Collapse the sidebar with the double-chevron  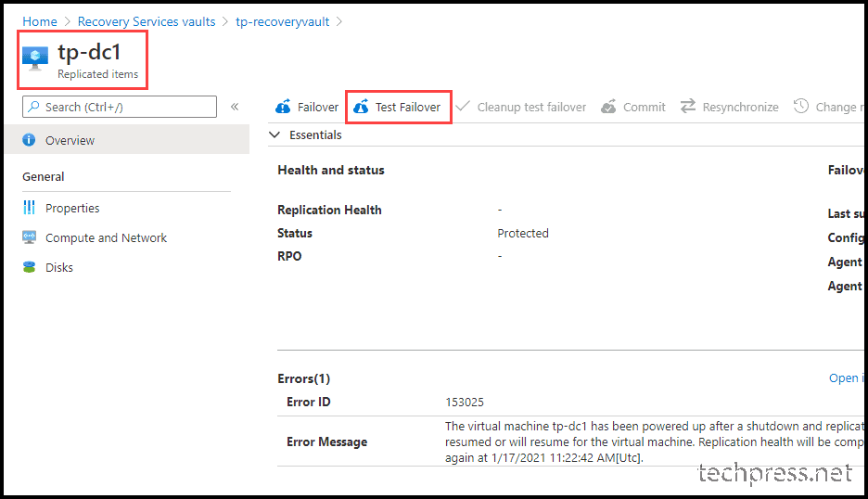coord(235,107)
